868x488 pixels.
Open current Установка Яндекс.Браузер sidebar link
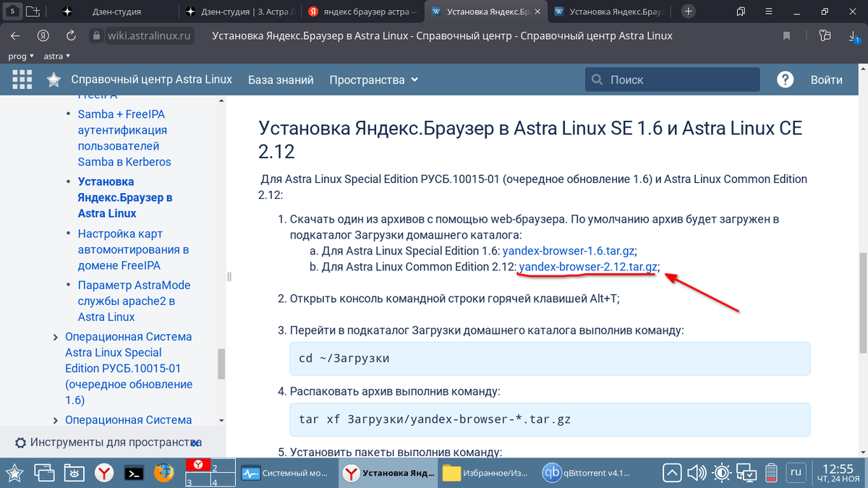(125, 197)
